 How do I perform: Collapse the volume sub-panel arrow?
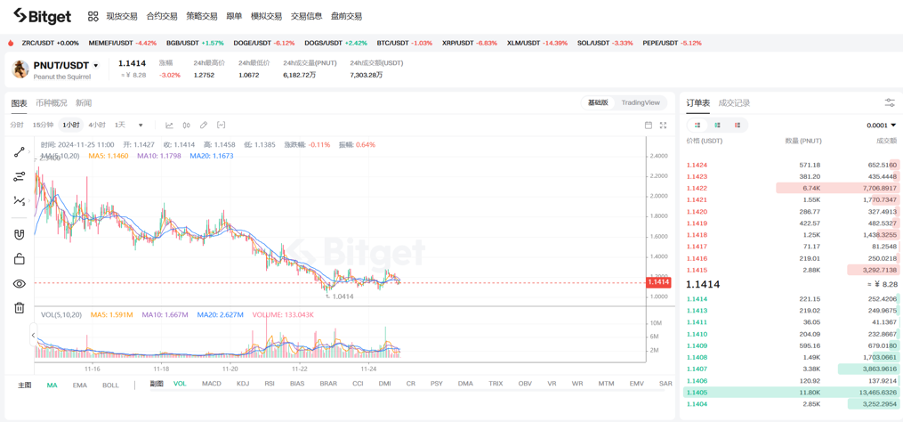click(33, 335)
